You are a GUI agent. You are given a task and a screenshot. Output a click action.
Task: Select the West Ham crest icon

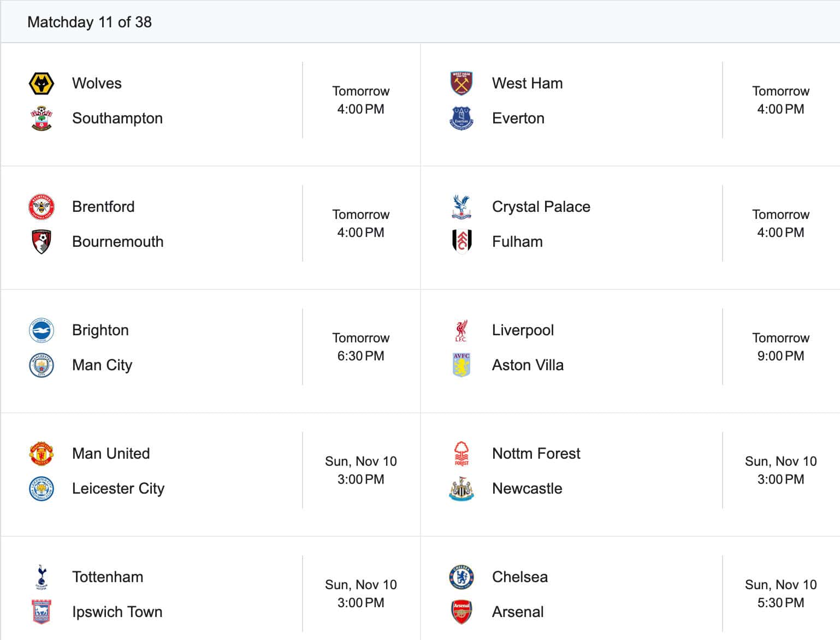461,84
